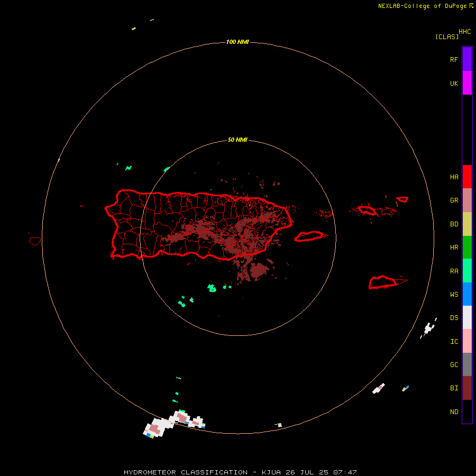
Task: Click the red HA legend swatch
Action: [467, 177]
